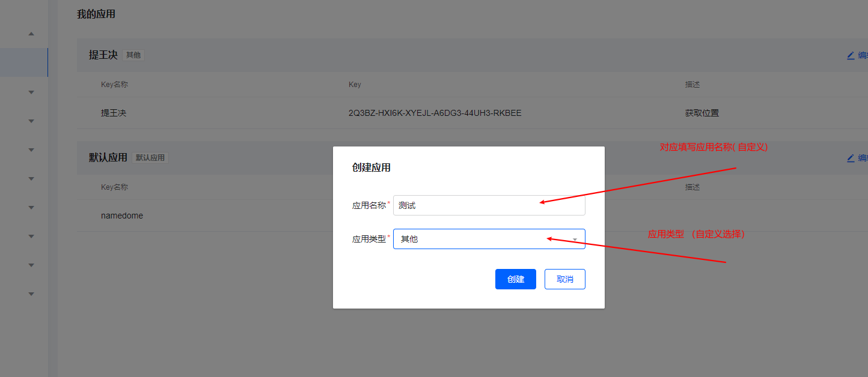This screenshot has width=868, height=377.
Task: Open the 应用类型 dropdown showing 其他
Action: pyautogui.click(x=489, y=239)
